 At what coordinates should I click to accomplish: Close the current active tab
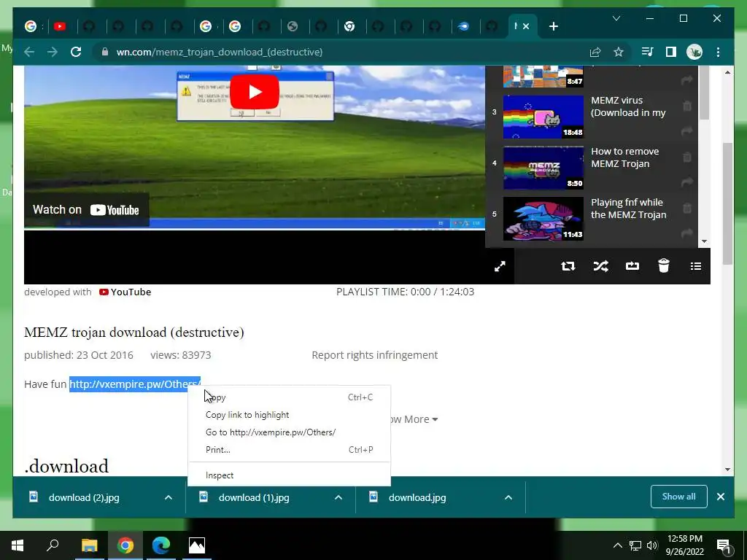tap(526, 26)
